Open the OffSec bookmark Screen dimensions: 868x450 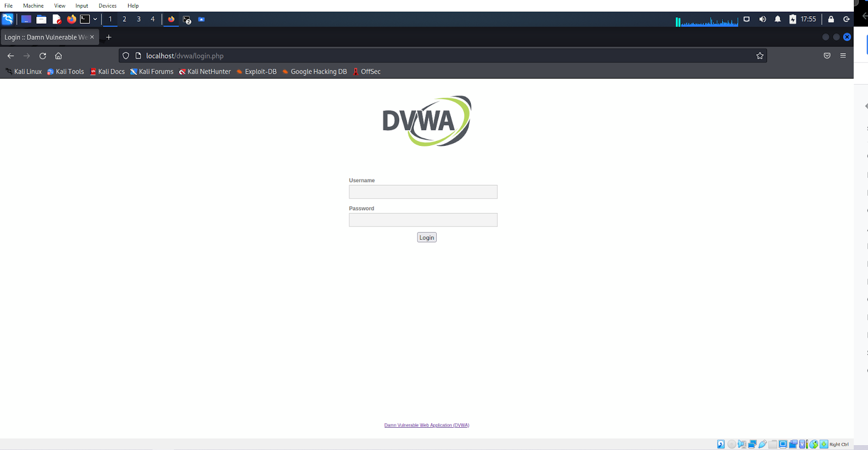[x=367, y=72]
